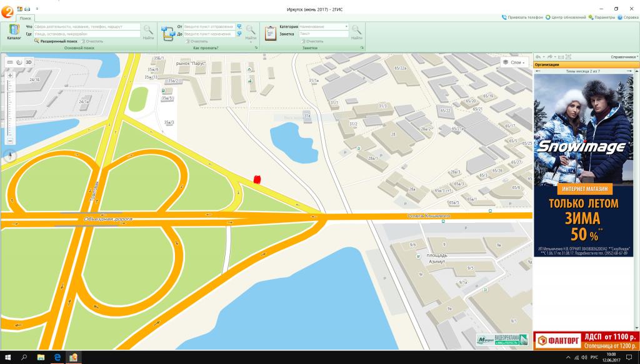Image resolution: width=640 pixels, height=364 pixels.
Task: Click the Расширенный поиск link
Action: 59,41
